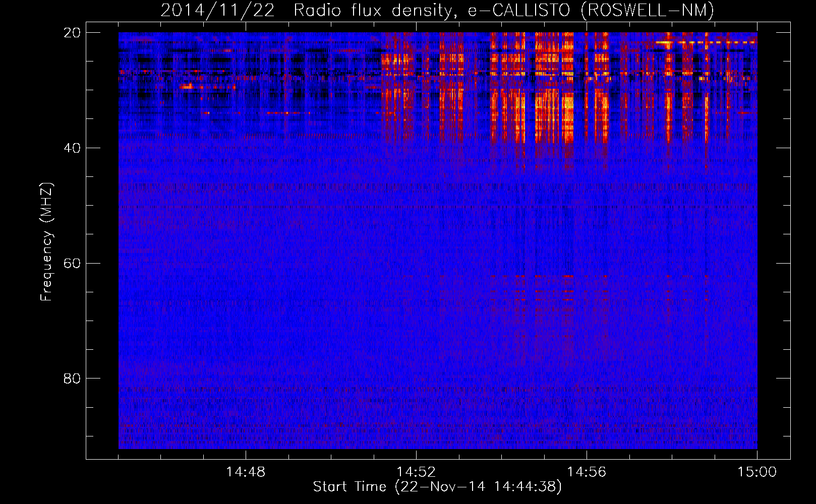Screen dimensions: 816x504
Task: Click the '20' frequency tick label
Action: [72, 32]
